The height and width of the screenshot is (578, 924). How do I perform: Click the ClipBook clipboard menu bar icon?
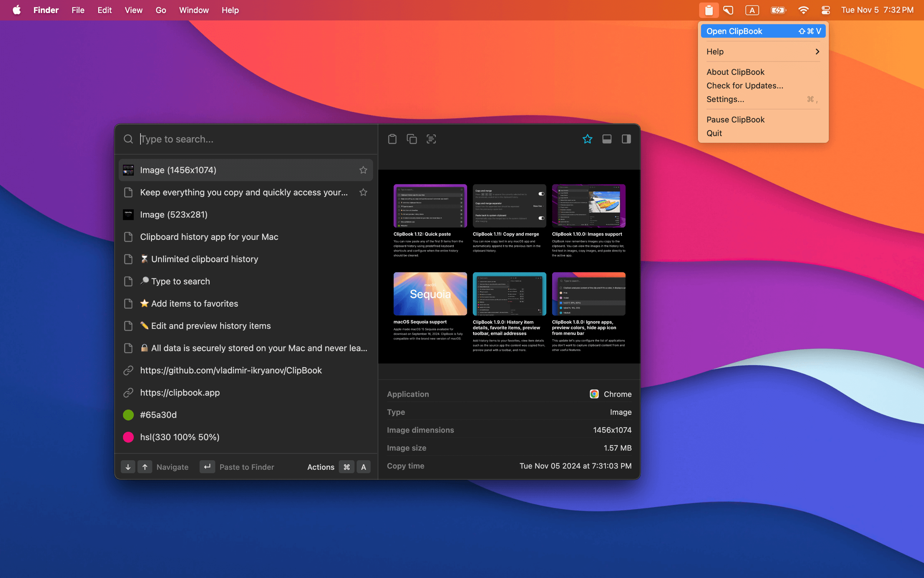click(709, 10)
